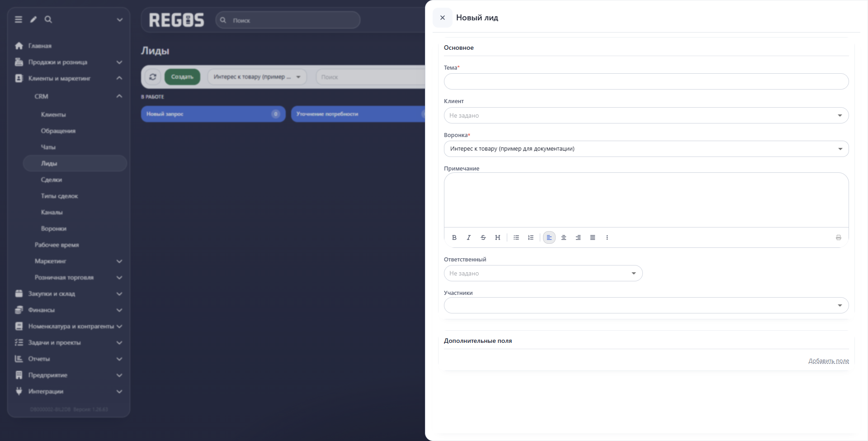This screenshot has width=868, height=441.
Task: Apply italic formatting in note editor
Action: click(469, 237)
